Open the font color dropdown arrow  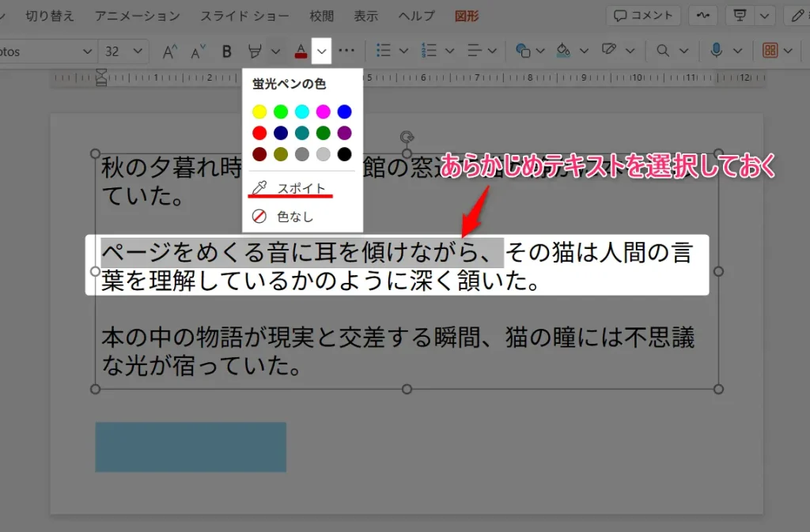pyautogui.click(x=321, y=51)
